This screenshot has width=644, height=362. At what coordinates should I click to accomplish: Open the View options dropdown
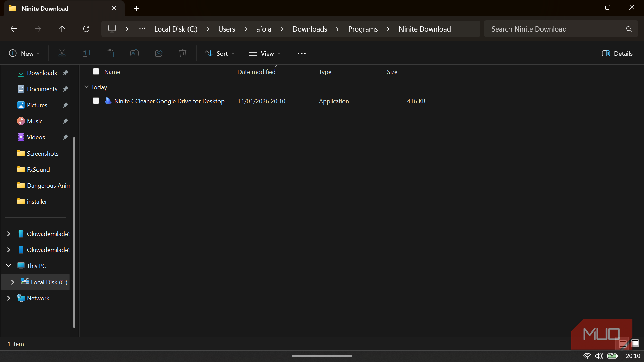265,54
